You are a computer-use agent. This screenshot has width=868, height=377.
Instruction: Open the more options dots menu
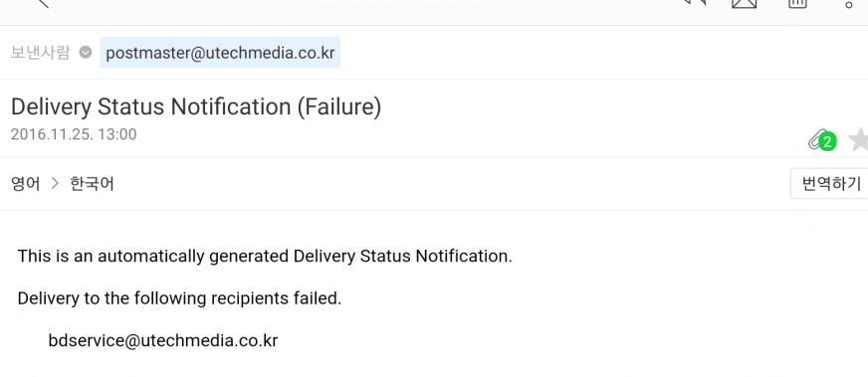pos(849,4)
